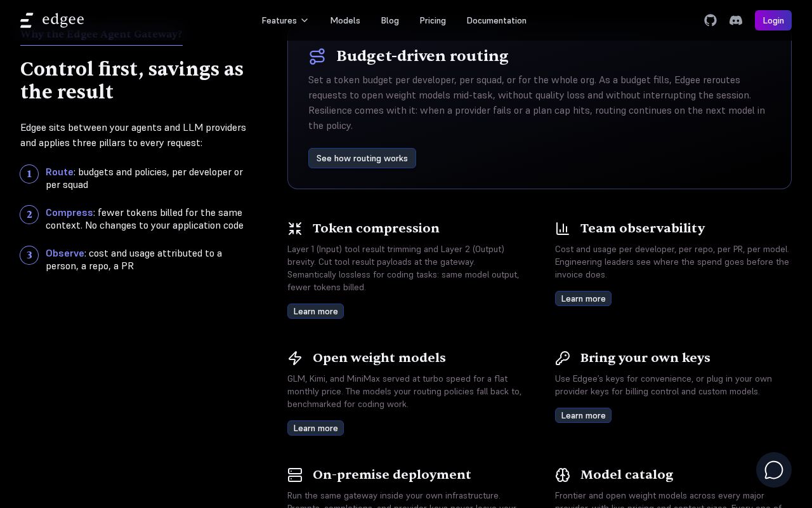Screen dimensions: 812x508
Task: Click the Model catalog heading
Action: (x=627, y=474)
